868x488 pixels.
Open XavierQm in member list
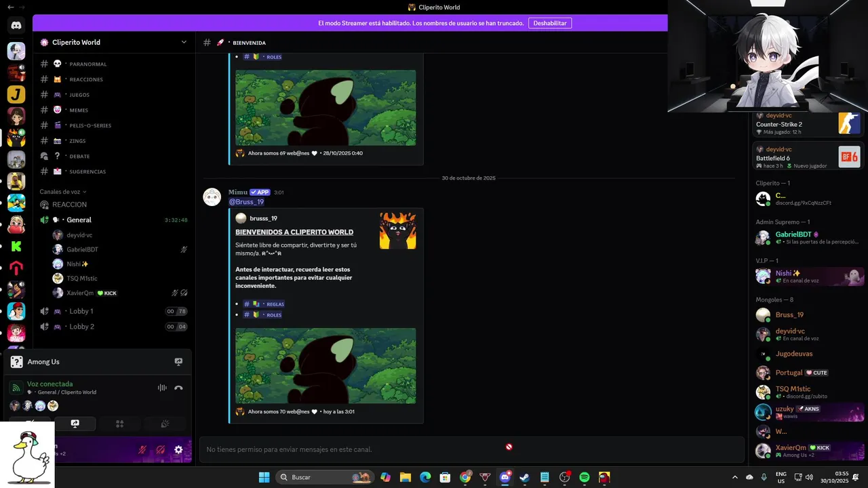pos(808,451)
